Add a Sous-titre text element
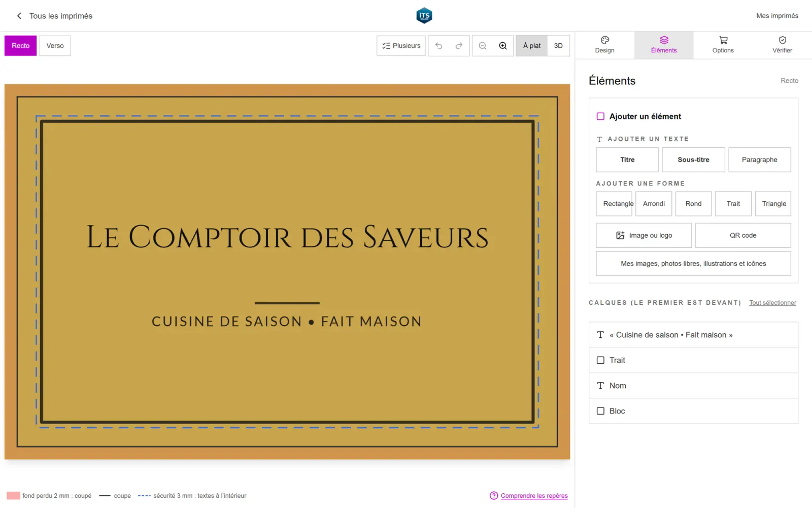The height and width of the screenshot is (508, 812). point(693,160)
